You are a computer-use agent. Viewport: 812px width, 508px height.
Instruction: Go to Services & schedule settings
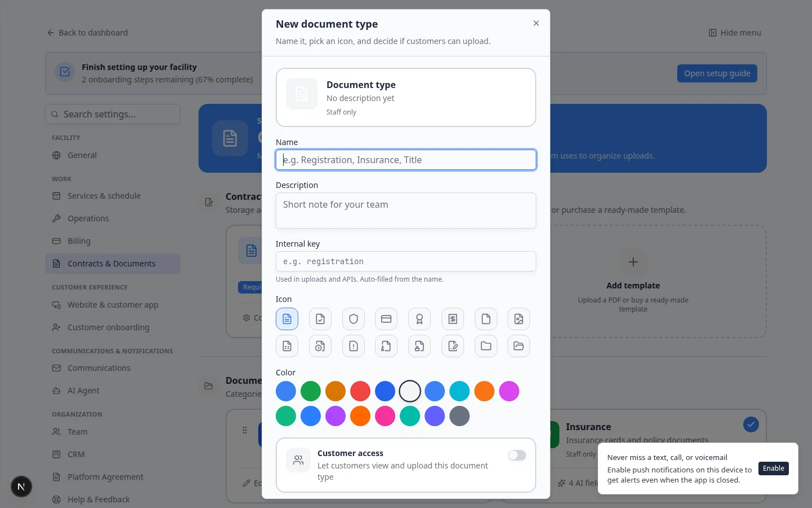(x=113, y=196)
